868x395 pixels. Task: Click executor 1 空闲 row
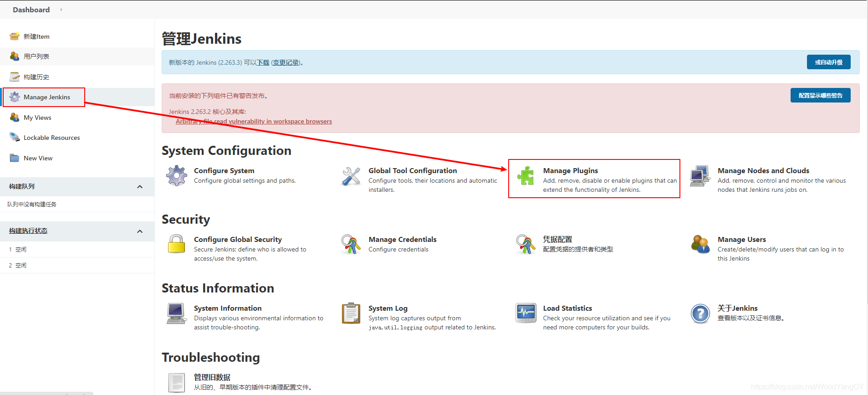point(77,249)
